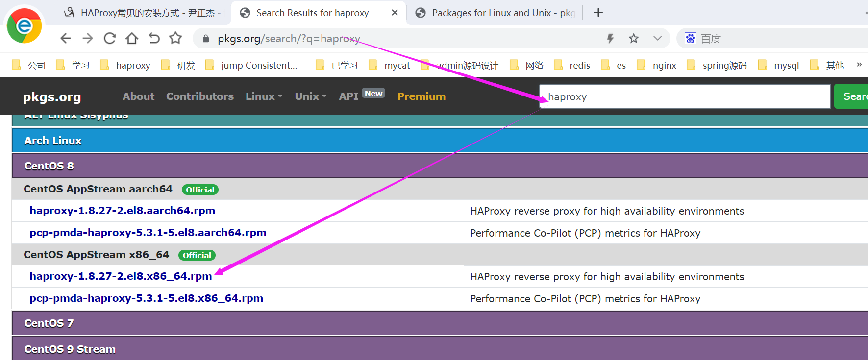This screenshot has height=360, width=868.
Task: Click the HAProxy reverse proxy description in aarch64 row
Action: (x=607, y=211)
